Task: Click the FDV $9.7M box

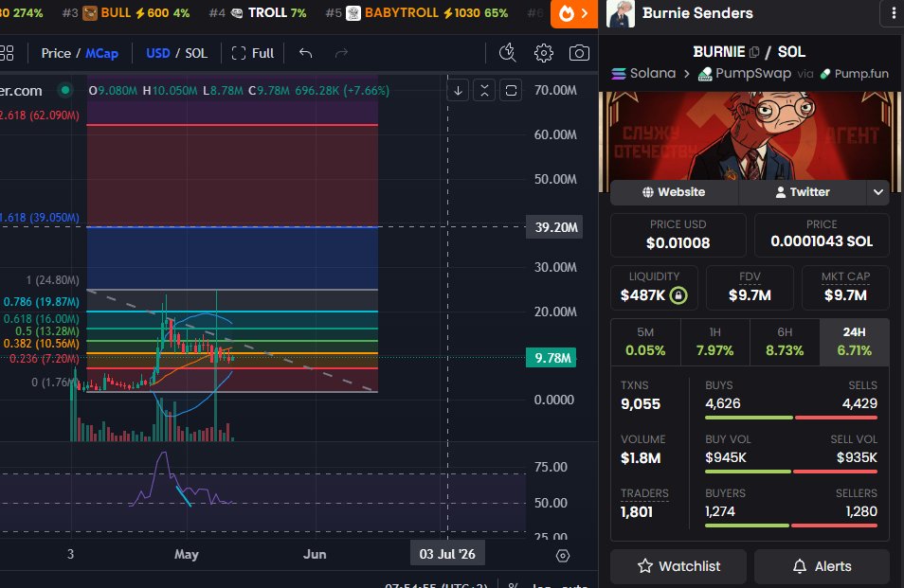Action: [750, 288]
